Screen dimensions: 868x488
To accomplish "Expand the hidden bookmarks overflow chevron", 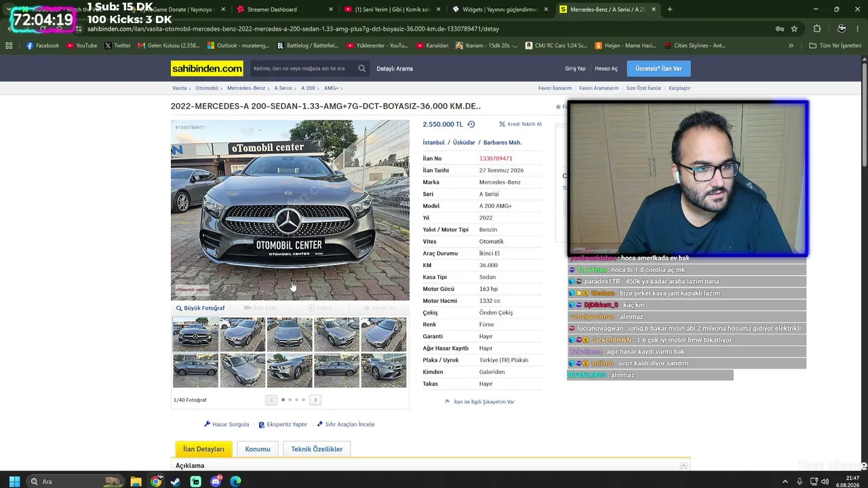I will [791, 45].
